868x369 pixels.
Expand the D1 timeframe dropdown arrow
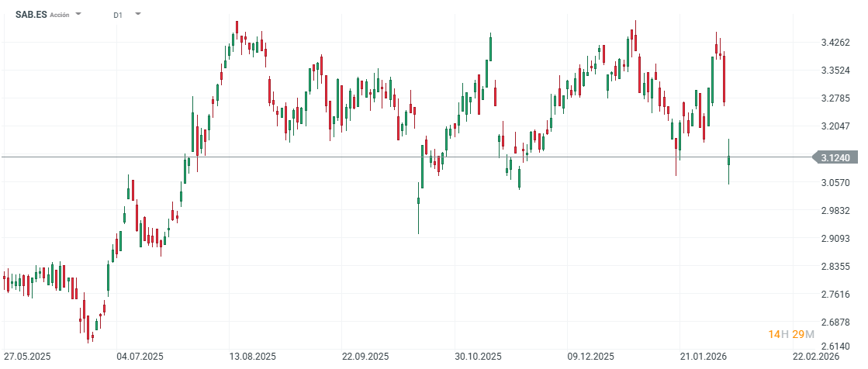coord(137,14)
